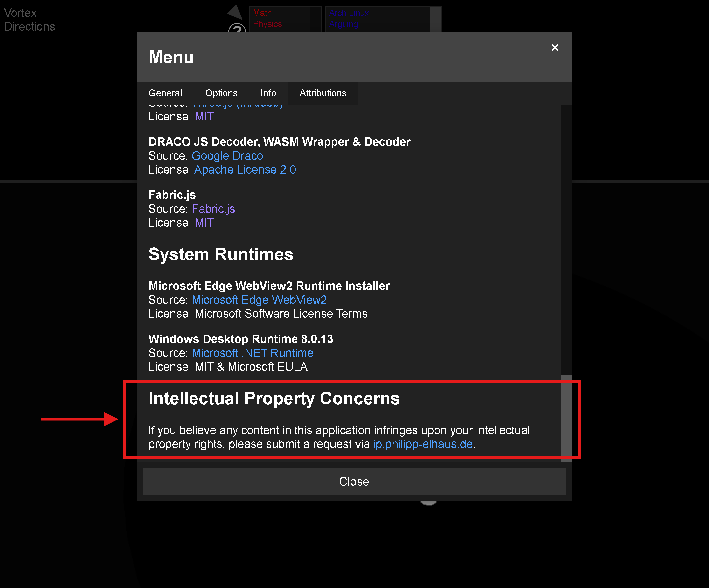Click the Close button at bottom

tap(354, 481)
